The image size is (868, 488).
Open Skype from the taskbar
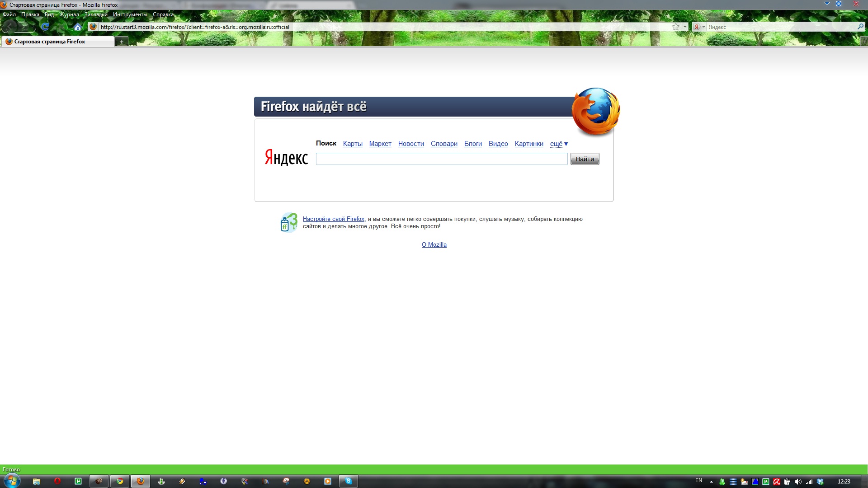click(x=349, y=481)
